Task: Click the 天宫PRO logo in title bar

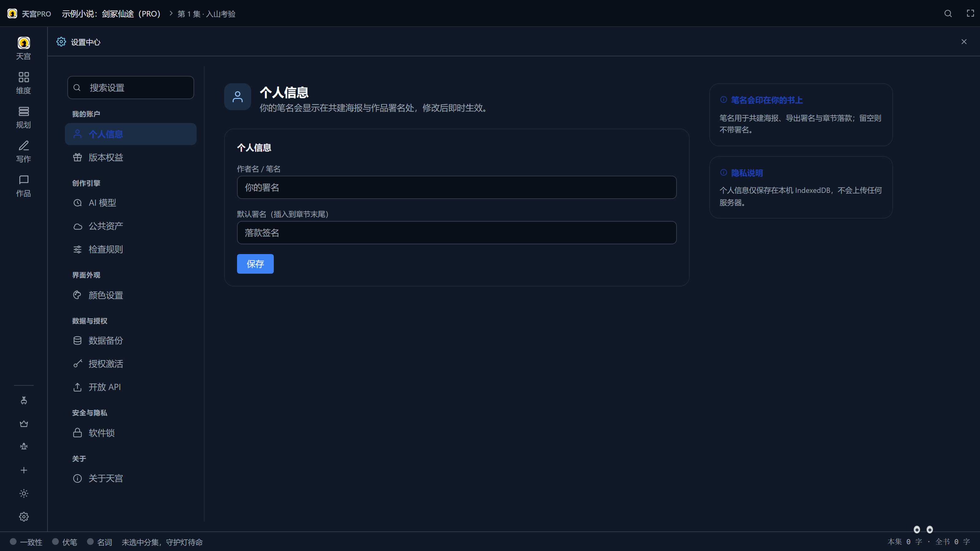Action: pos(29,14)
